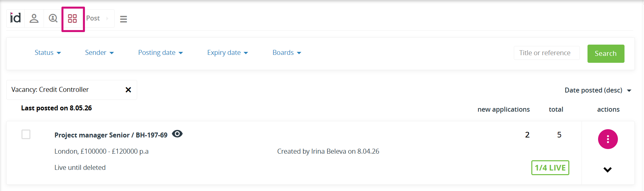Select the Post menu item
The image size is (644, 191).
(x=93, y=18)
